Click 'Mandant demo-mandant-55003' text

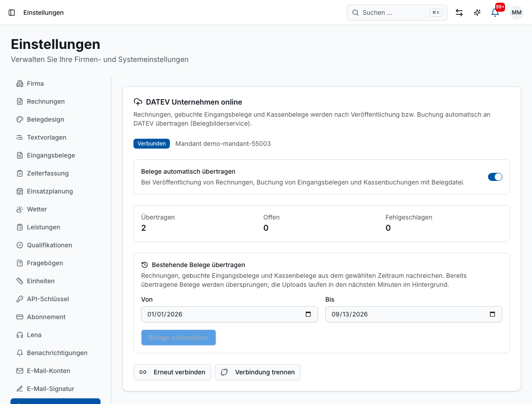point(223,144)
